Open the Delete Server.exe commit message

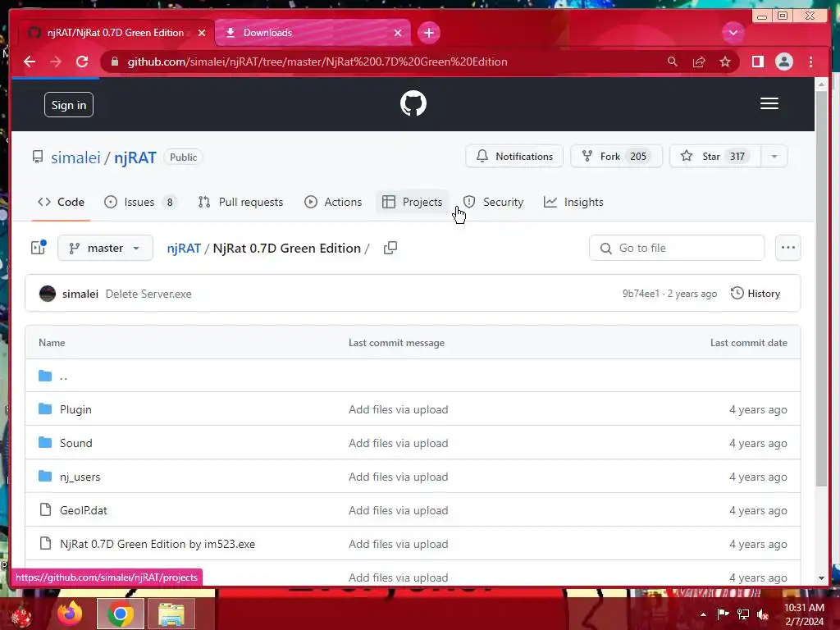[x=148, y=294]
